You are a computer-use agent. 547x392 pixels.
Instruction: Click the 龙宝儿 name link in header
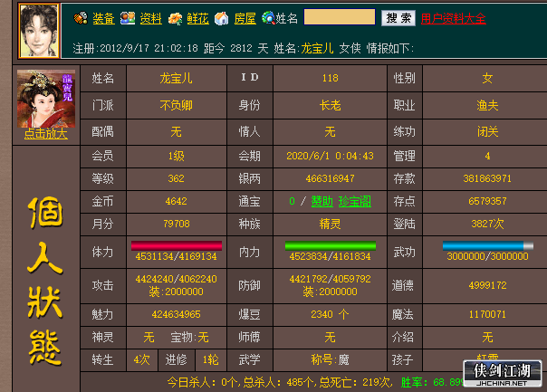tap(317, 48)
